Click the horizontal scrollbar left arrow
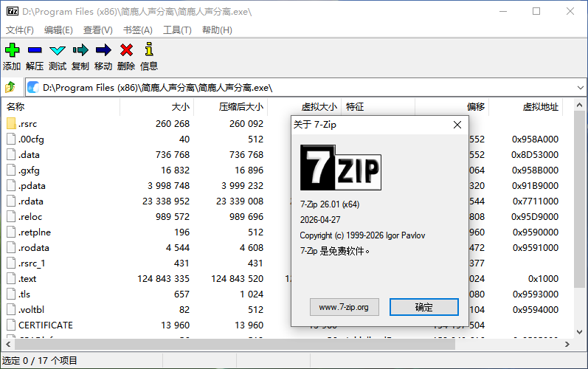 [8, 344]
